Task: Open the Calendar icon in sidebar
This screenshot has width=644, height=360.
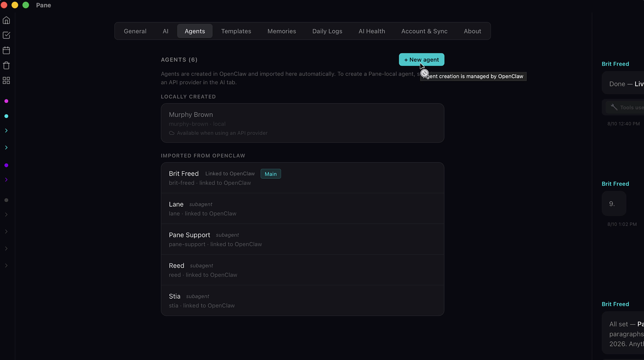Action: (6, 50)
